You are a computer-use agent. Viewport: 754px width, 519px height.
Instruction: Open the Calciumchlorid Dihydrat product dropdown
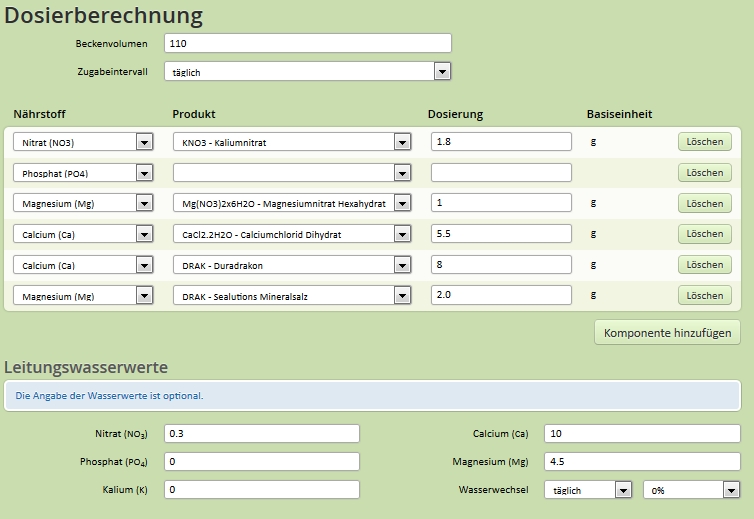(292, 234)
